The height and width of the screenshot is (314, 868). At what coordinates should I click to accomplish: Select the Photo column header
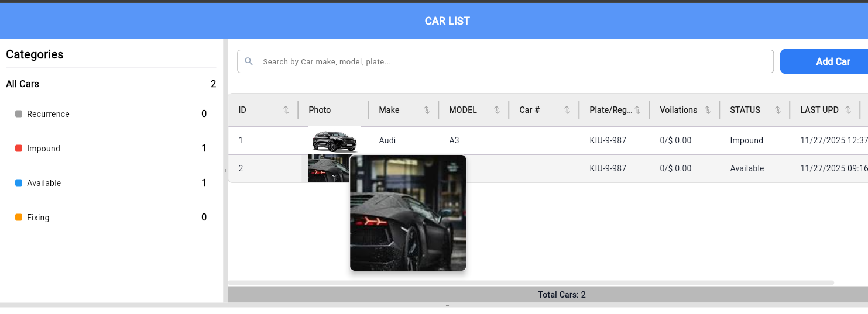320,110
